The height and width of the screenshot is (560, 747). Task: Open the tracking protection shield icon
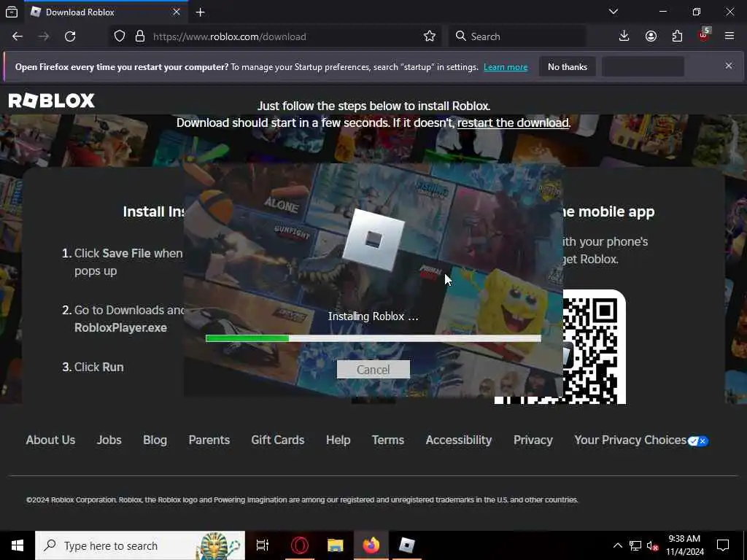coord(120,36)
